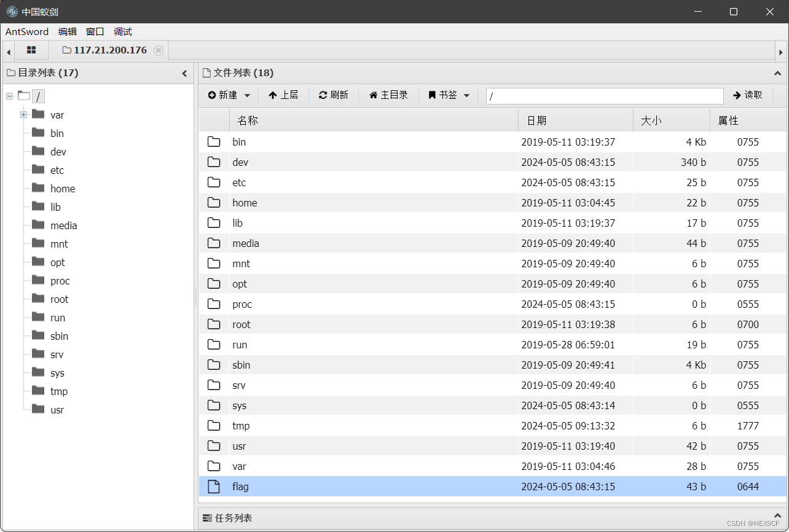Screen dimensions: 789x532
Task: Go to home directory with 主目录
Action: [x=388, y=95]
